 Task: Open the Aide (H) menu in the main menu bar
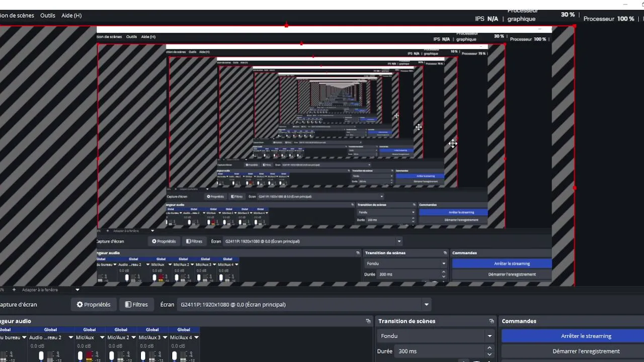click(71, 16)
